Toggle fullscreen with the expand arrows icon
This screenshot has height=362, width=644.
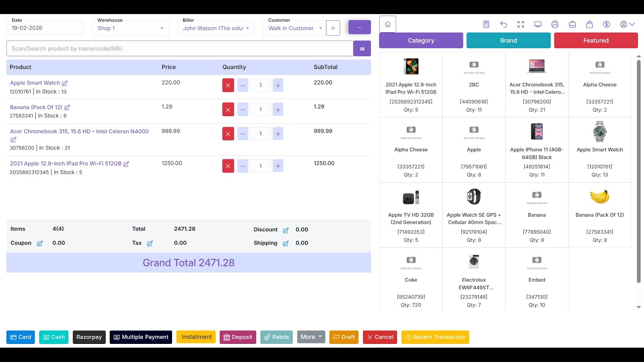pos(521,24)
